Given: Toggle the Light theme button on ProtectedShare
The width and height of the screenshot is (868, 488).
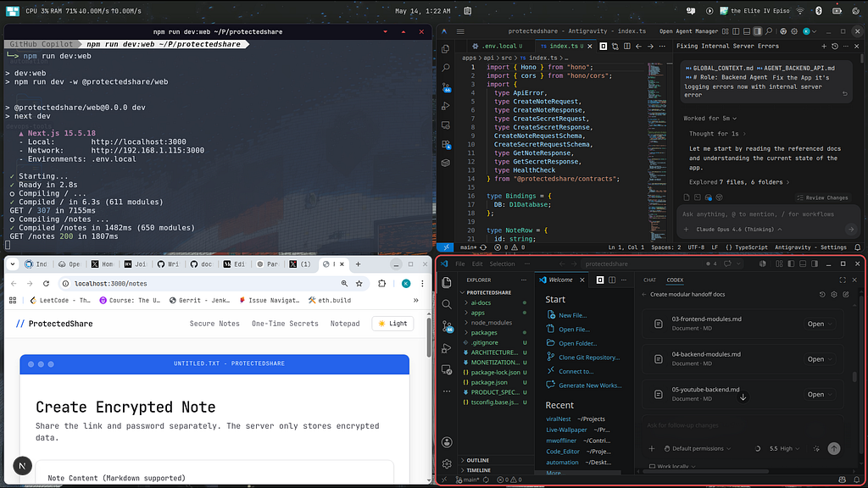Looking at the screenshot, I should pos(393,324).
